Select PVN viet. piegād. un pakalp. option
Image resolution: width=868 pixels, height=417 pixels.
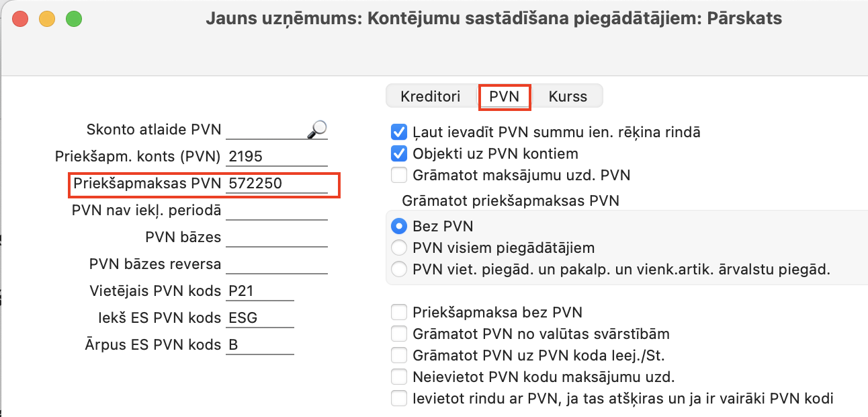400,270
